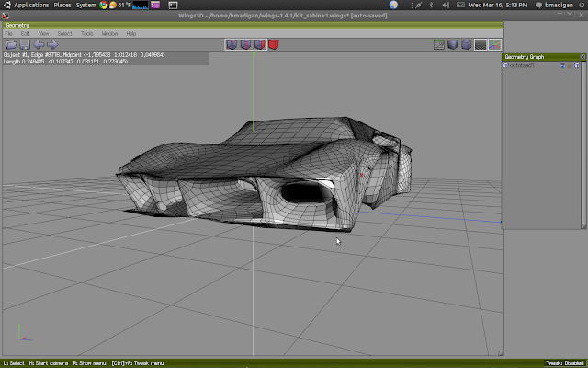Open the Ubuntu Applications menu
Image resolution: width=588 pixels, height=368 pixels.
[x=30, y=5]
